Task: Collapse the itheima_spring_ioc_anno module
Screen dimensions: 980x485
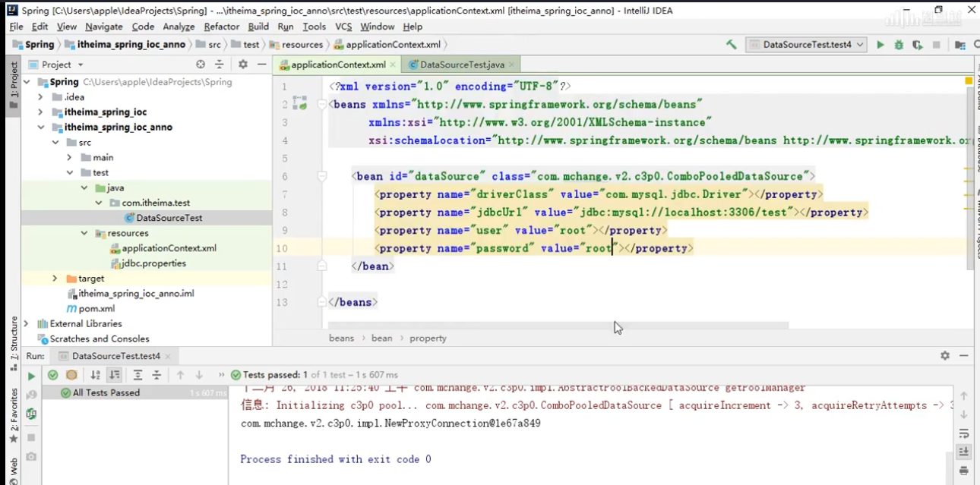Action: (x=41, y=128)
